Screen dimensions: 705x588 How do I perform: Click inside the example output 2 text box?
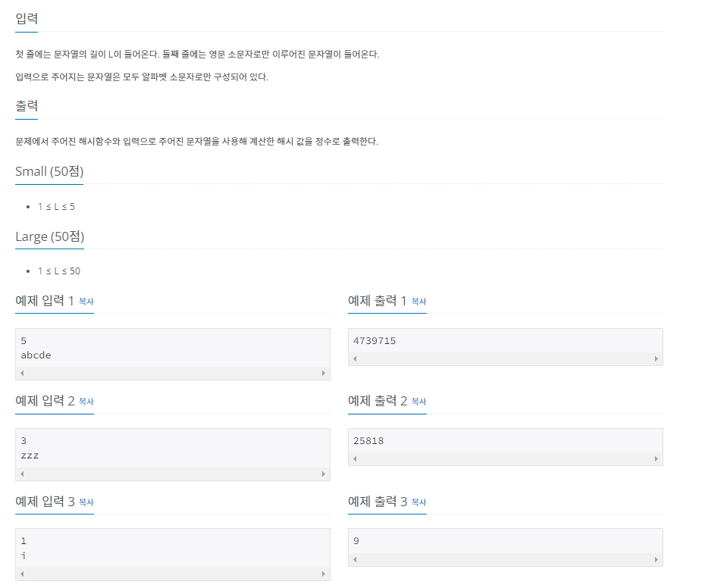click(x=500, y=441)
